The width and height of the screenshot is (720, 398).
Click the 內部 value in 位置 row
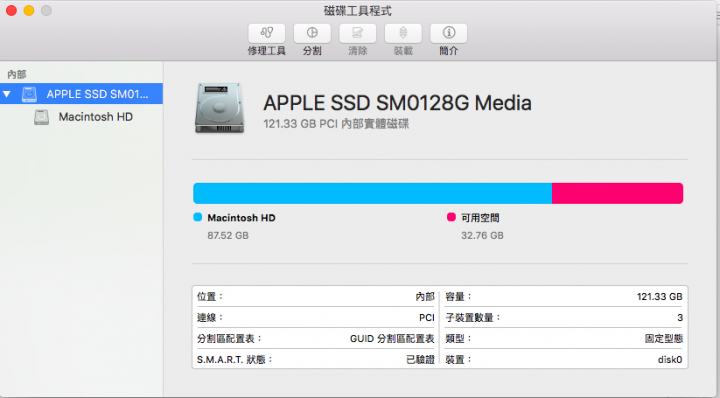pos(425,297)
